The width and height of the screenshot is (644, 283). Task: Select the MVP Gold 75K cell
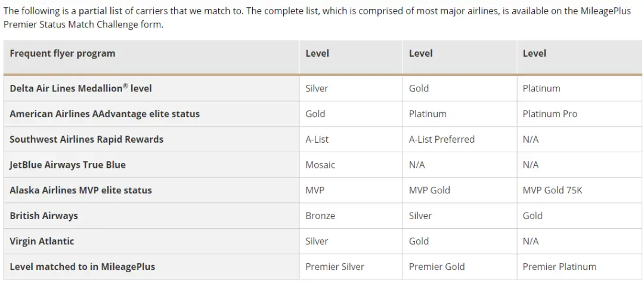coord(552,190)
